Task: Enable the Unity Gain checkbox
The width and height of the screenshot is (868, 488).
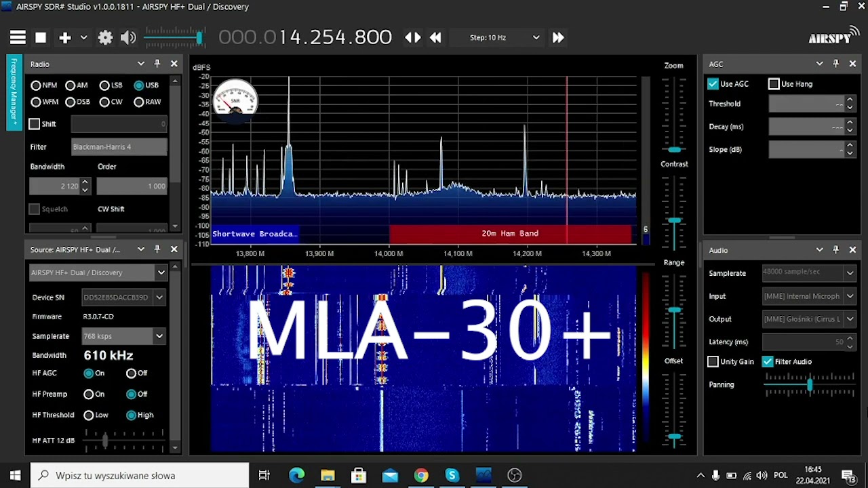Action: 713,362
